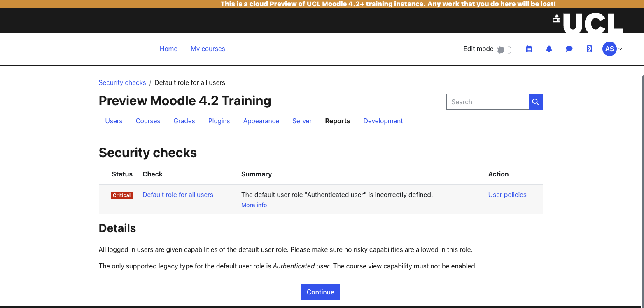Click the "All logged in users" details paragraph
The image size is (644, 308).
[286, 249]
